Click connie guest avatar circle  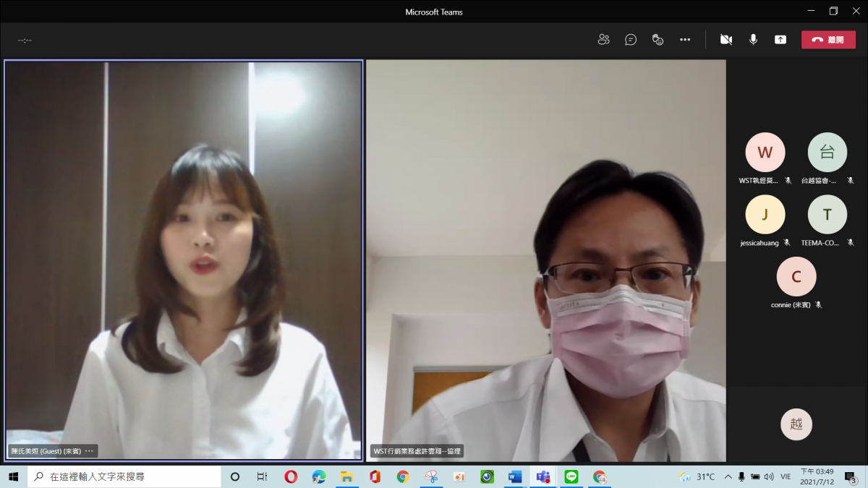click(x=796, y=276)
